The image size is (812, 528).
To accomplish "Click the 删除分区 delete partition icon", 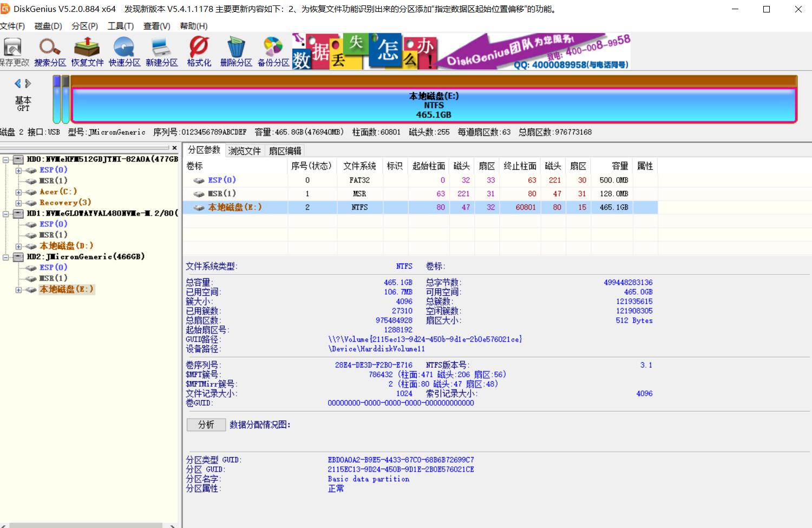I will pyautogui.click(x=236, y=50).
